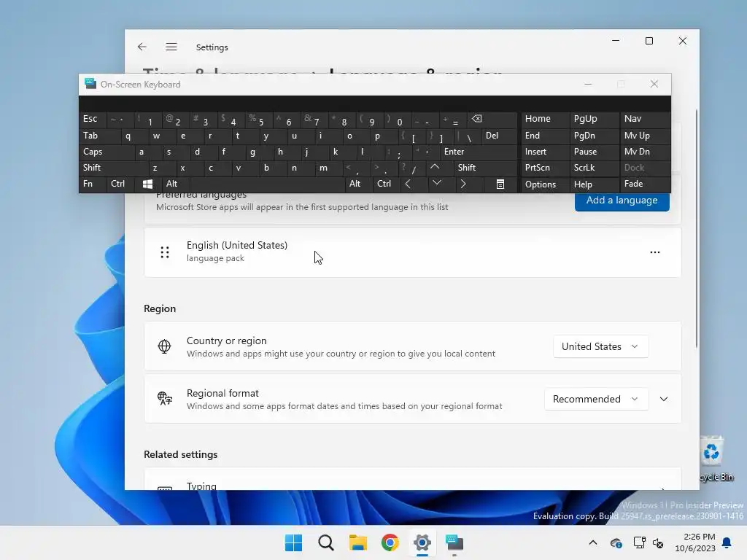Open the Typing related settings row
This screenshot has width=747, height=560.
413,479
